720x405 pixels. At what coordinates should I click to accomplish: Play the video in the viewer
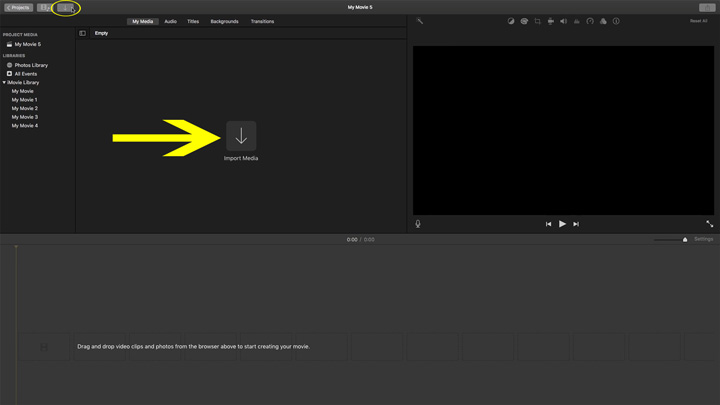[562, 224]
